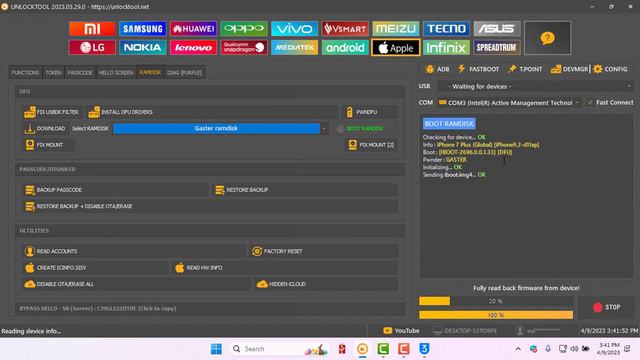The width and height of the screenshot is (640, 360).
Task: Click Fix USBDK Filter button
Action: point(52,112)
